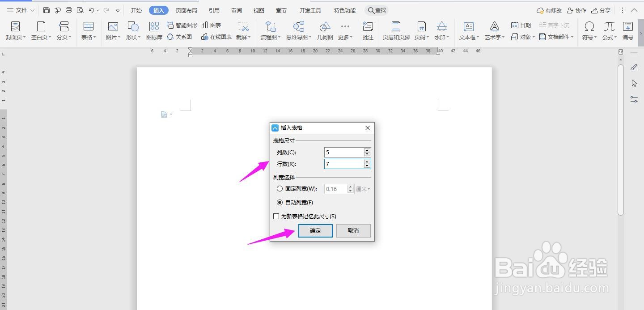Viewport: 644px width, 310px height.
Task: Switch to the 特色功能 tab
Action: (345, 10)
